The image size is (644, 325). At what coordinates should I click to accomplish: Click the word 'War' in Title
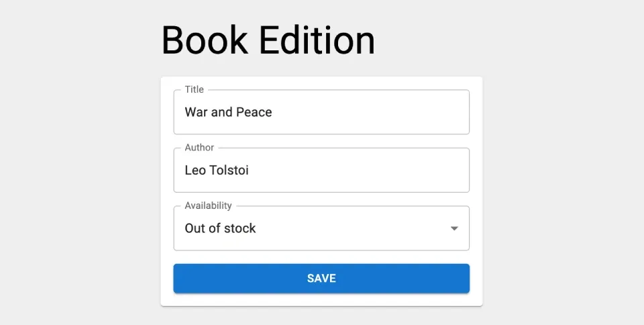click(196, 112)
